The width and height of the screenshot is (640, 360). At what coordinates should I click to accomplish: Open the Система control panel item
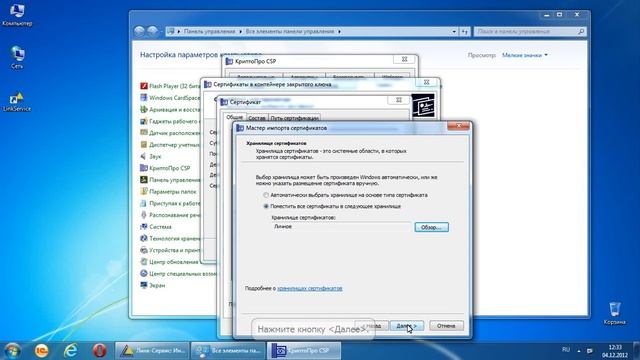[x=156, y=227]
